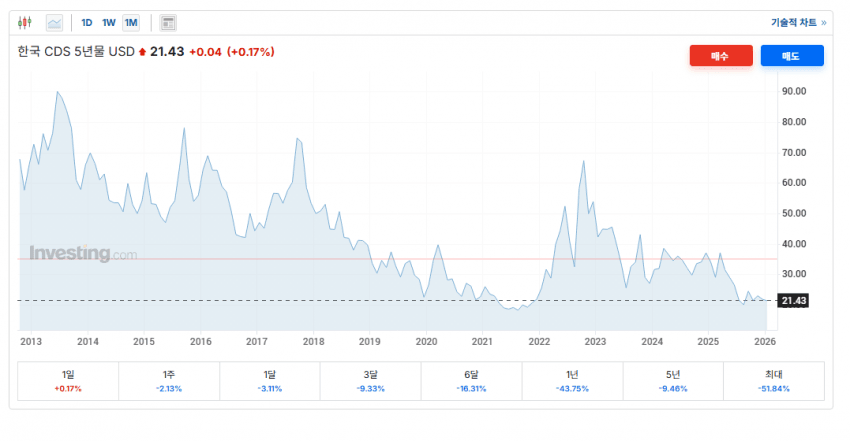The height and width of the screenshot is (441, 850).
Task: Show the 최대 maximum range
Action: tap(773, 381)
